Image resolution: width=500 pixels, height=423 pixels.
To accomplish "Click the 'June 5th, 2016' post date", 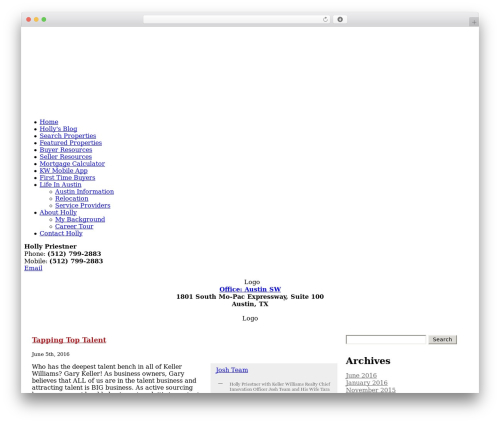I will pyautogui.click(x=51, y=354).
